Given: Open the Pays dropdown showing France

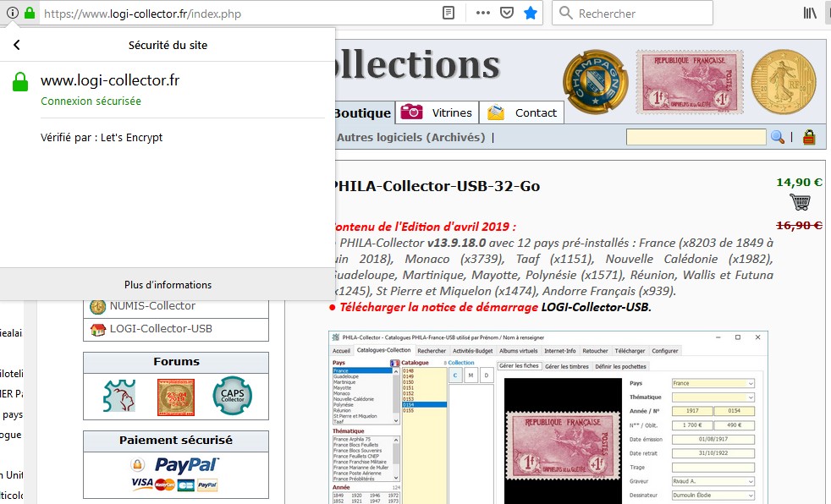Looking at the screenshot, I should [713, 383].
